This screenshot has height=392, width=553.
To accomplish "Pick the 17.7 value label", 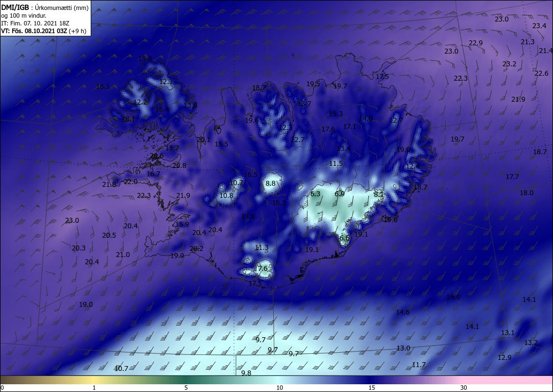I will pos(512,176).
